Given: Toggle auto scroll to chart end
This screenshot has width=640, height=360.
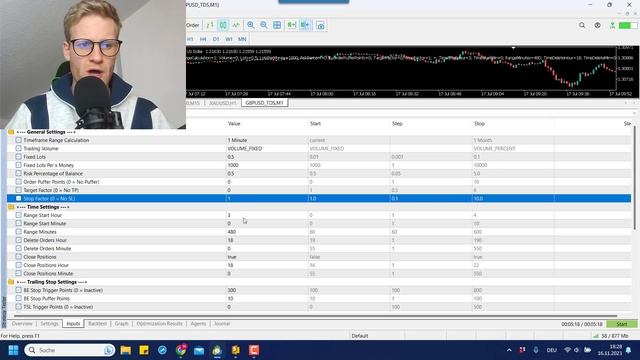Looking at the screenshot, I should click(x=291, y=25).
